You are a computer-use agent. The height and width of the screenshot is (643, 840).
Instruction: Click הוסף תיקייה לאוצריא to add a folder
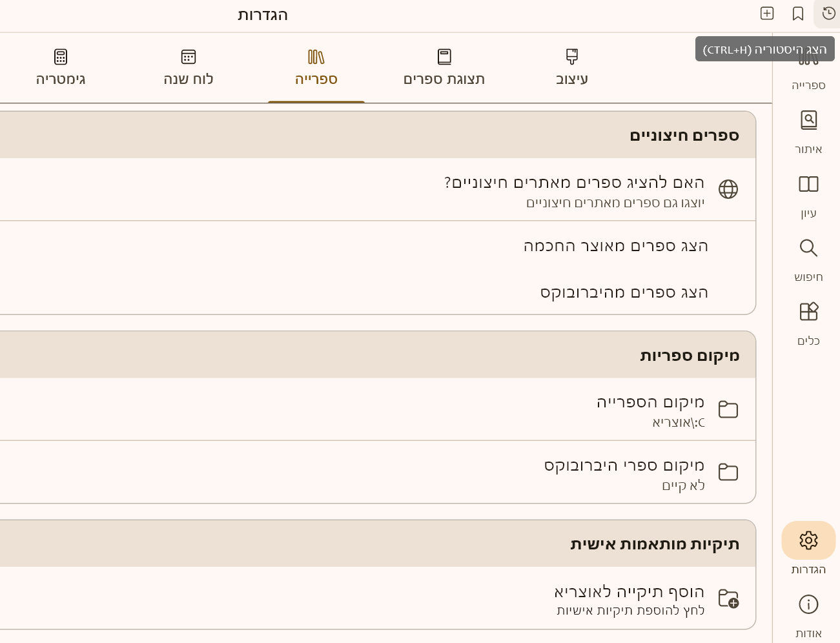click(630, 598)
